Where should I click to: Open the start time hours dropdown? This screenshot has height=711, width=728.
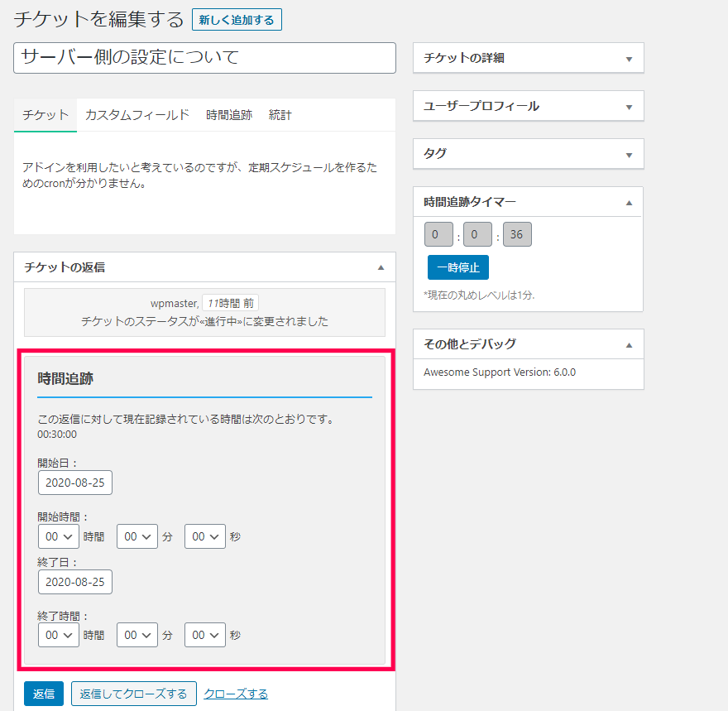coord(58,536)
